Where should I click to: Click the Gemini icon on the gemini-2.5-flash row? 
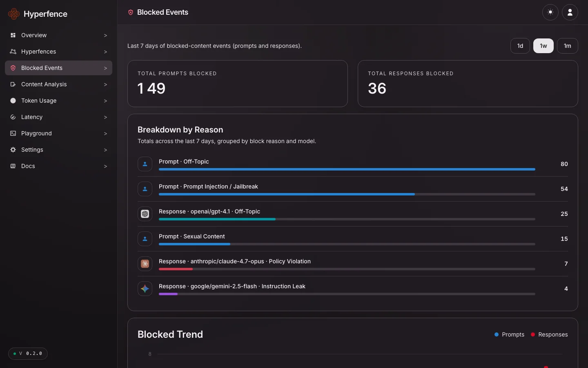[145, 289]
